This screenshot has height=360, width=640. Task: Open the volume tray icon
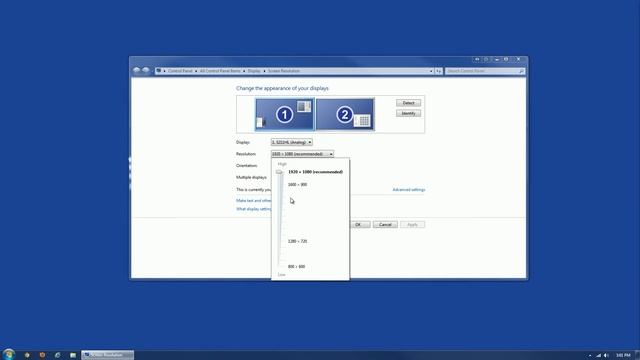(606, 356)
